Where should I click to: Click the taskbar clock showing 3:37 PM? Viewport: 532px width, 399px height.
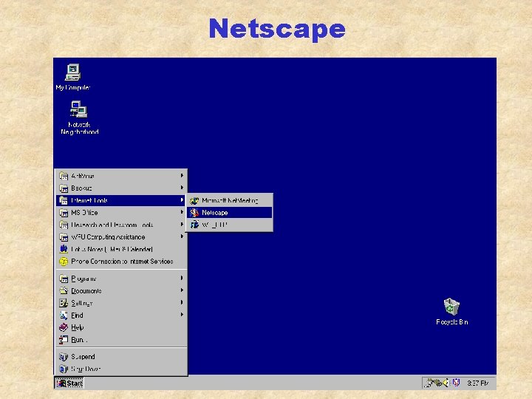point(478,383)
